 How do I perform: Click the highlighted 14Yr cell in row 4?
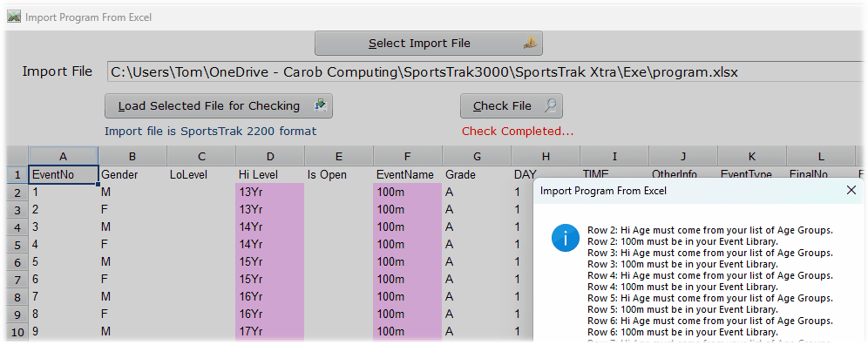[x=269, y=227]
